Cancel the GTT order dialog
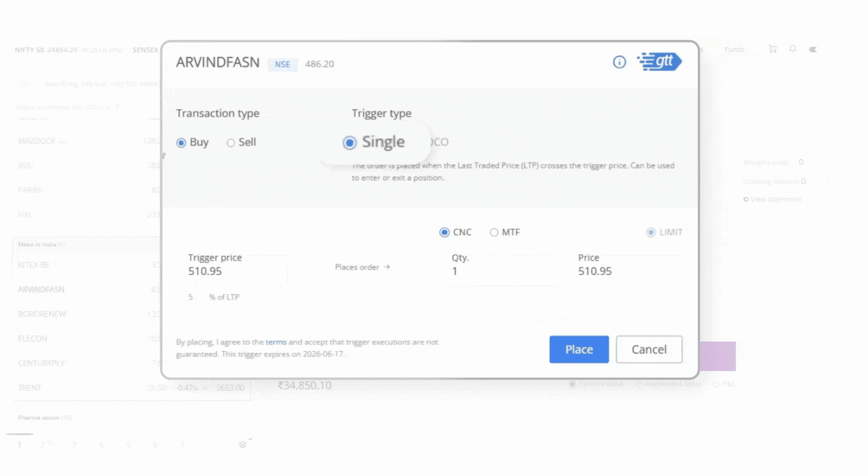 coord(649,349)
